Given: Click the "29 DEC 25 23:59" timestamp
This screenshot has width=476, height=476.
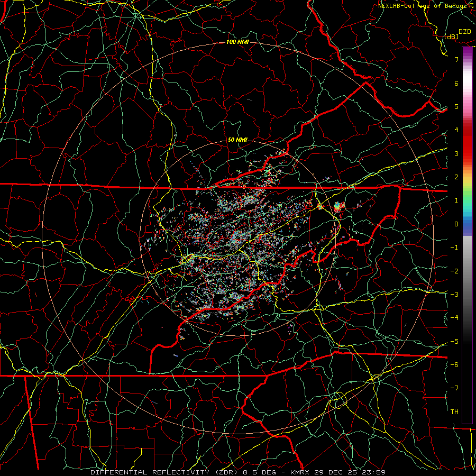Looking at the screenshot, I should point(349,472).
